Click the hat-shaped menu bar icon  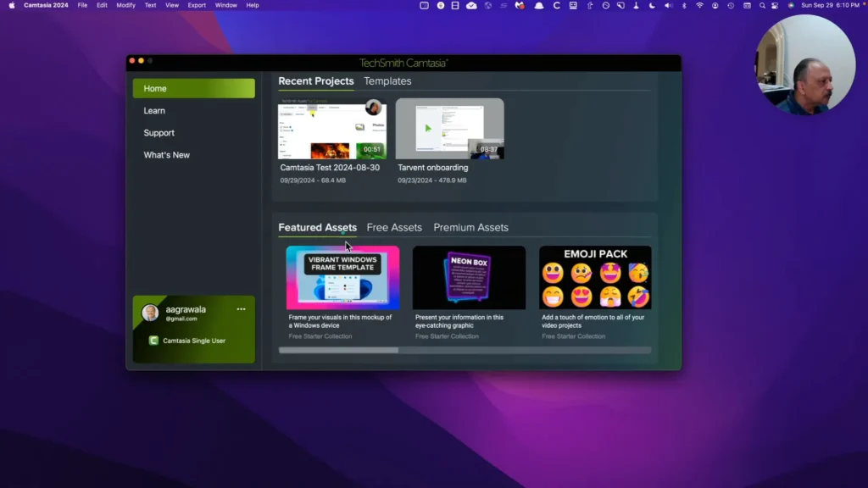(538, 5)
